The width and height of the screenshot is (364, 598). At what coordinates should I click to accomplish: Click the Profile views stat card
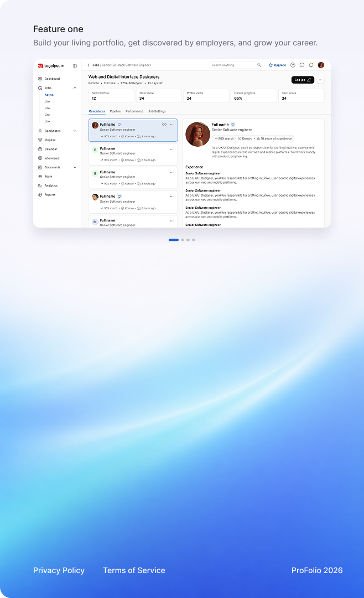(206, 96)
